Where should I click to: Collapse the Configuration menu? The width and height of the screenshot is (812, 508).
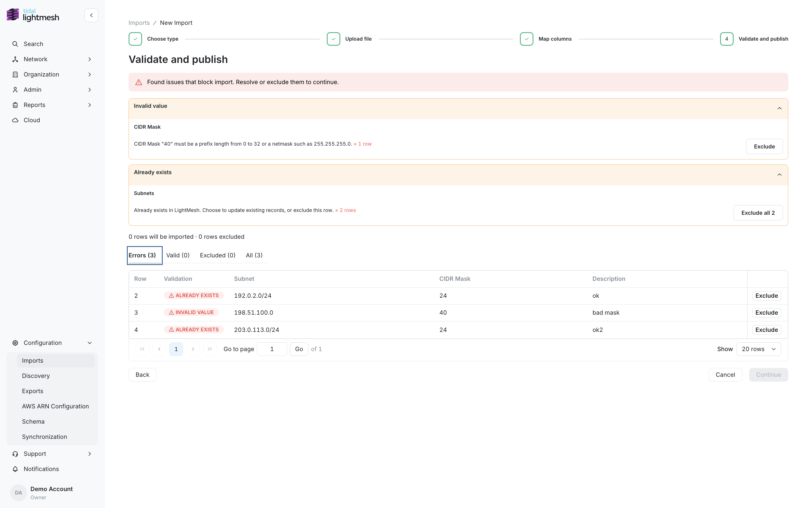(52, 343)
